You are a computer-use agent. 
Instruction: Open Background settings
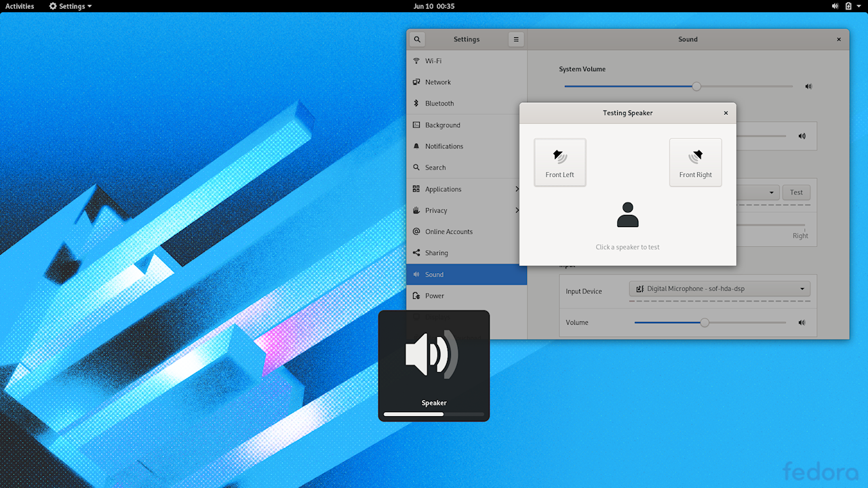pyautogui.click(x=467, y=125)
